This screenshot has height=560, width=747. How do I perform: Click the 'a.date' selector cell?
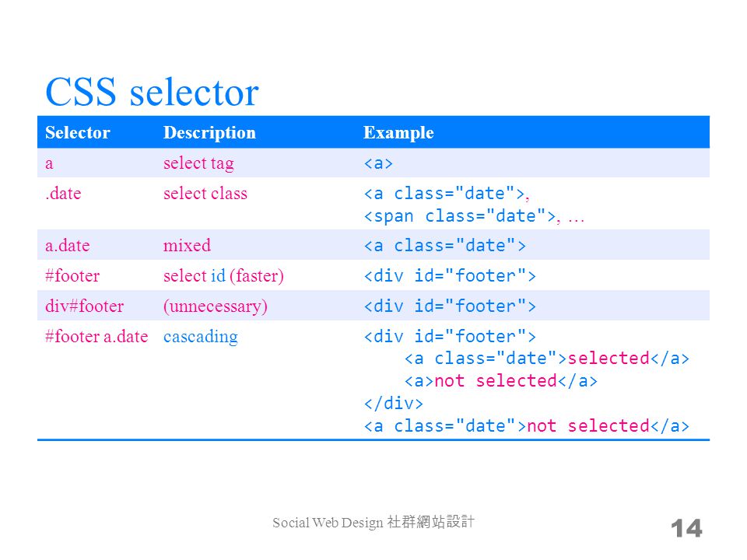[67, 246]
